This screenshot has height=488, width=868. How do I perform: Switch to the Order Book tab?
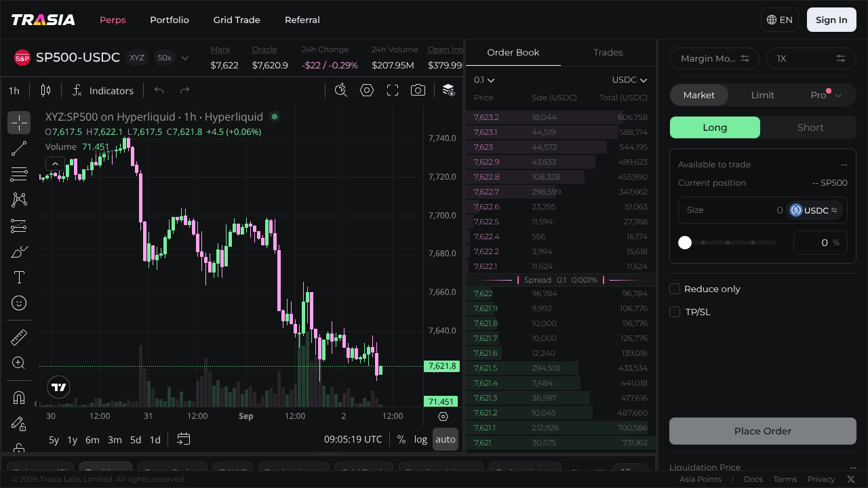coord(513,52)
